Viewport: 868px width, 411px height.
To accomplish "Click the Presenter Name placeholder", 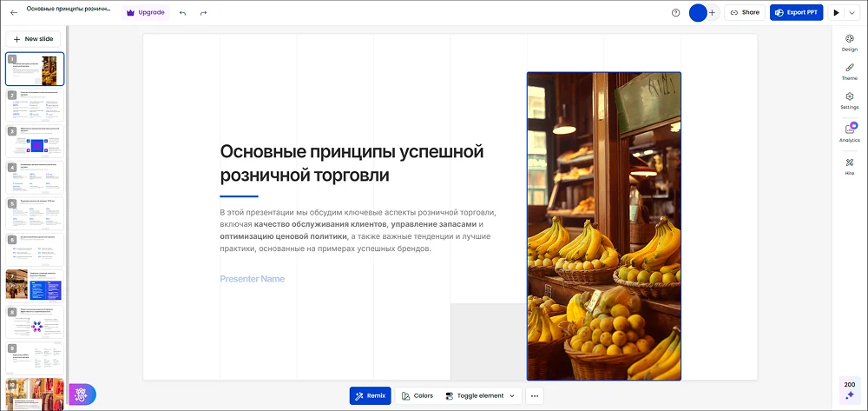I will click(x=252, y=279).
